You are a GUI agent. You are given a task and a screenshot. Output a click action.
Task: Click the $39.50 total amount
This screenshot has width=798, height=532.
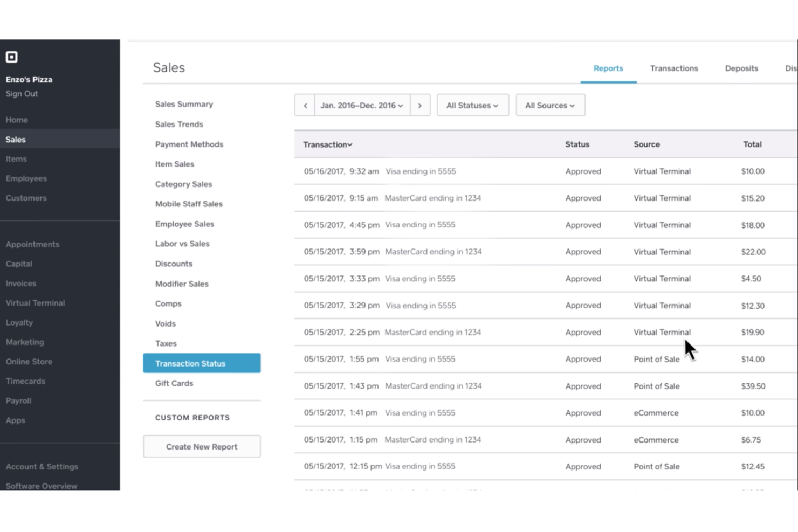point(753,386)
